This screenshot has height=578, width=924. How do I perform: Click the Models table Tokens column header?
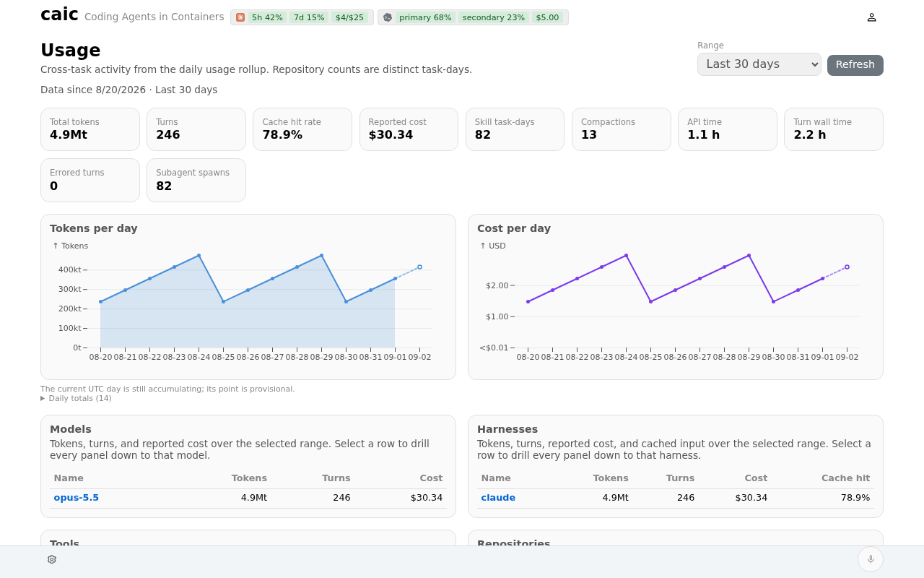coord(249,478)
